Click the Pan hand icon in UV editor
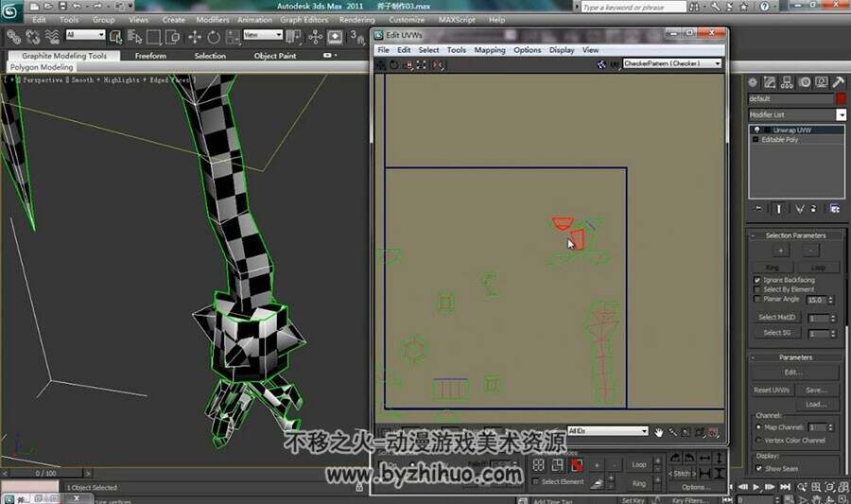The image size is (851, 504). point(658,432)
